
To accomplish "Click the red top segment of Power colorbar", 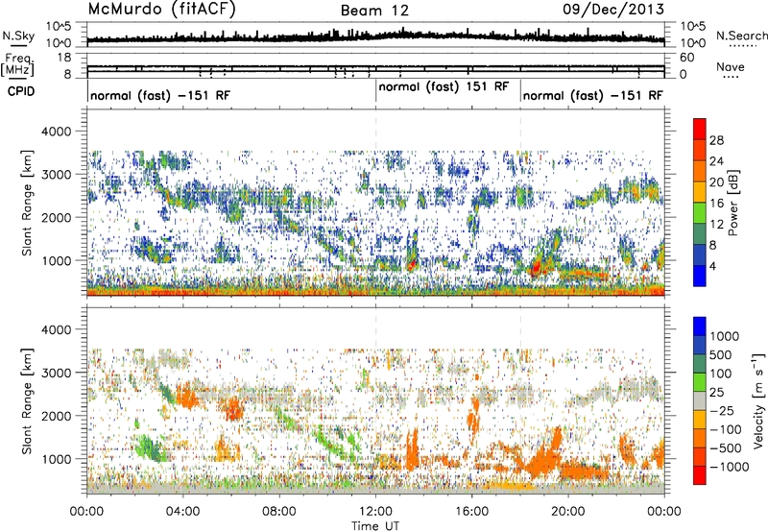I will click(x=700, y=129).
